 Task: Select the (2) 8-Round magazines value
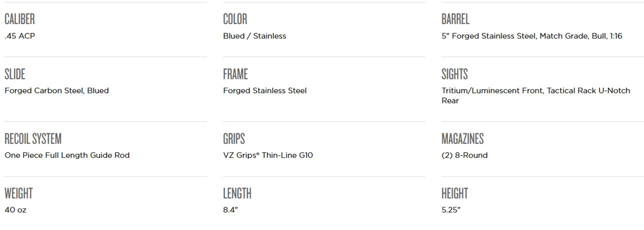464,155
